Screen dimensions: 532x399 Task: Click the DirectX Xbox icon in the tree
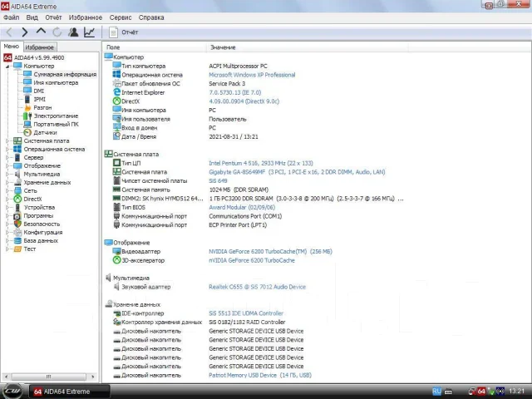17,199
